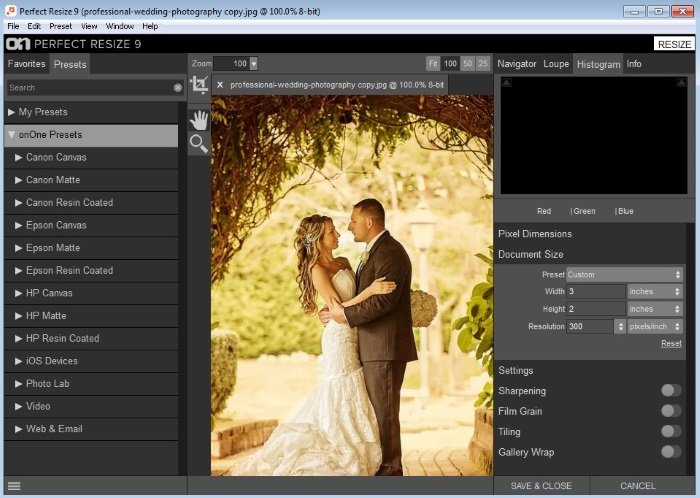Select the Zoom magnifier tool
Screen dimensions: 700x498
point(199,144)
